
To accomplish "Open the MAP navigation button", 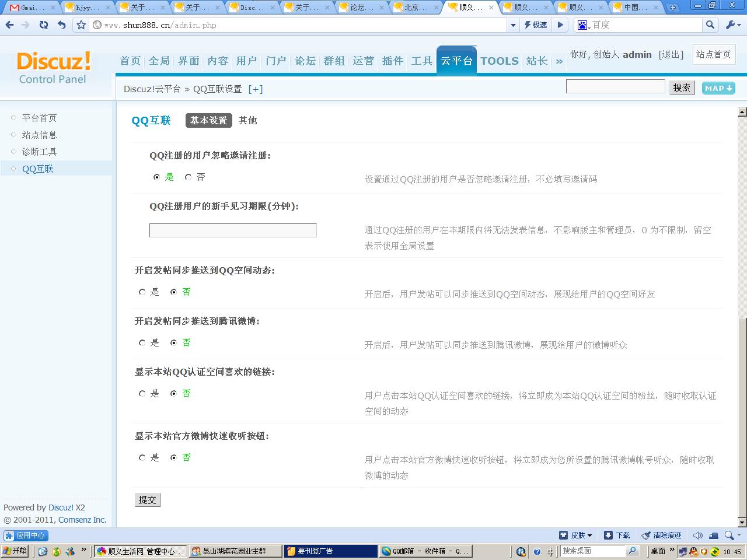I will [x=718, y=88].
